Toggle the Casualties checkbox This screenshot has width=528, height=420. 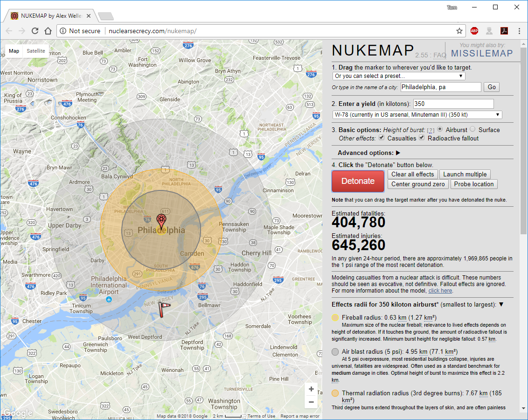(x=382, y=137)
